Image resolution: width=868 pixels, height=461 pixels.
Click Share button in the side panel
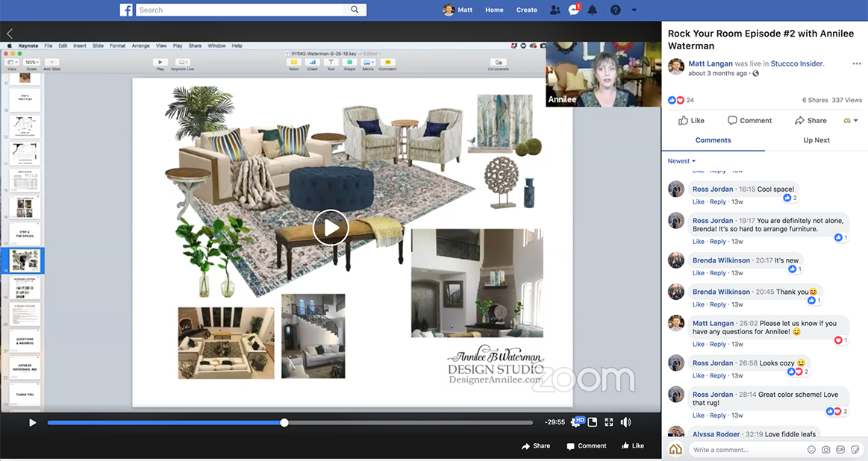tap(811, 121)
